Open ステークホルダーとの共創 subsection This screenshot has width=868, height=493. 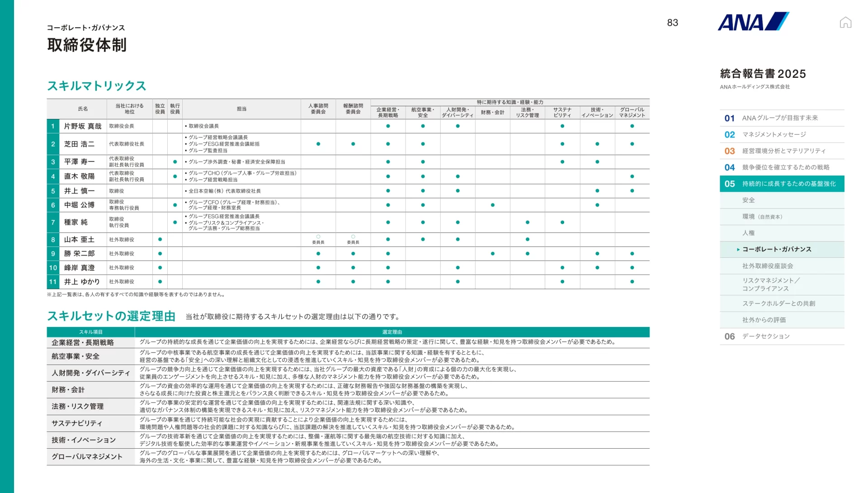point(778,303)
